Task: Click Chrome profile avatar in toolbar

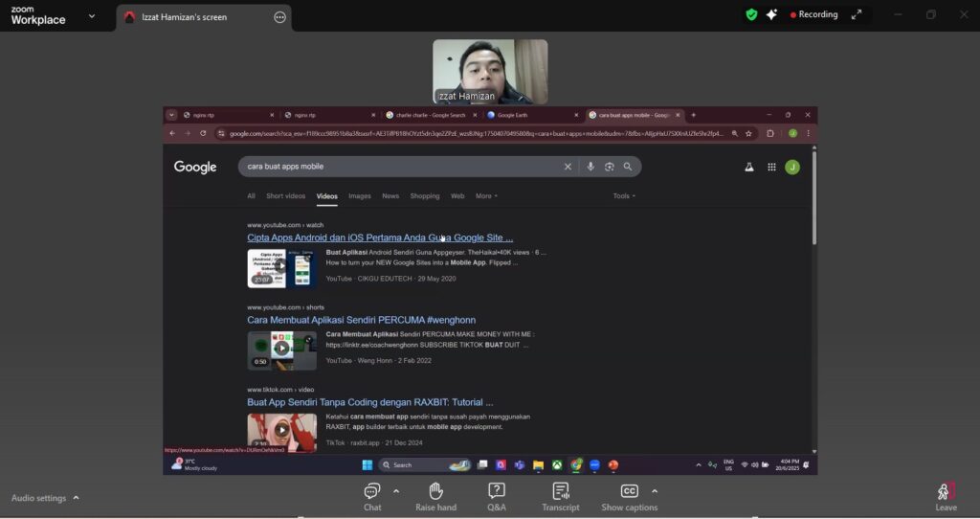Action: pos(791,133)
